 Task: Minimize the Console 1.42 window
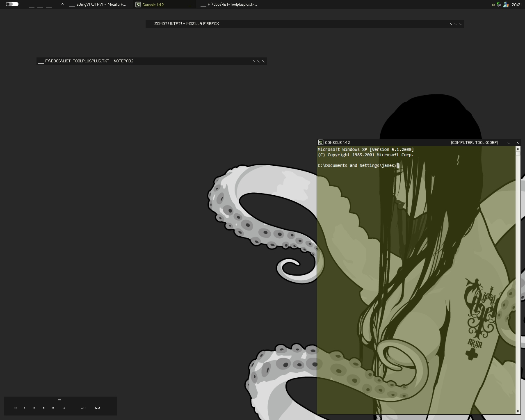pos(509,143)
